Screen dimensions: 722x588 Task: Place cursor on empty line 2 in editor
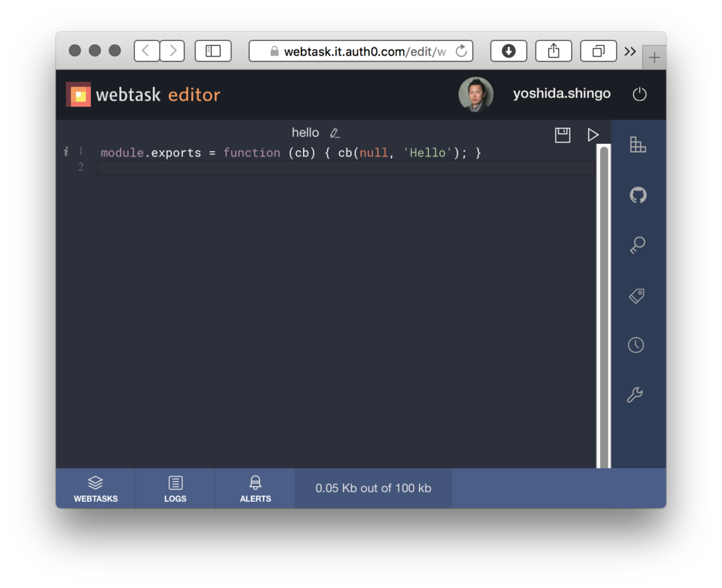point(345,167)
